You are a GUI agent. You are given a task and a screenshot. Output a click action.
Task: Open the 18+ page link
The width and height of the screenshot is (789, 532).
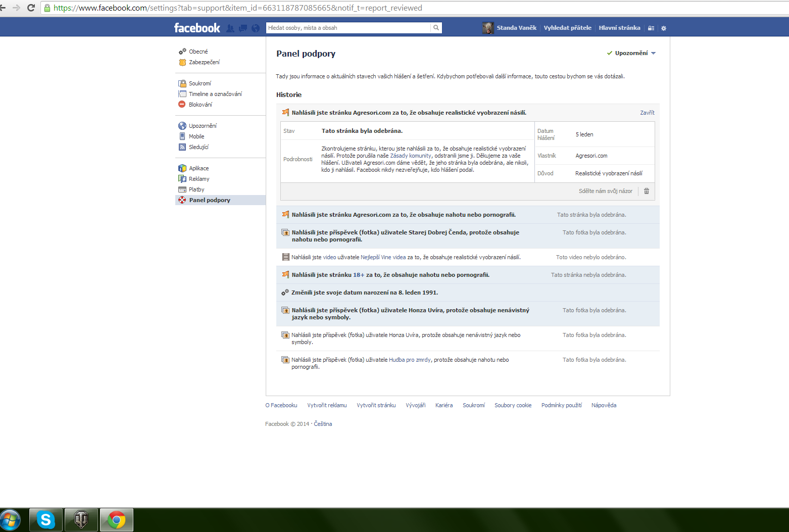point(359,275)
